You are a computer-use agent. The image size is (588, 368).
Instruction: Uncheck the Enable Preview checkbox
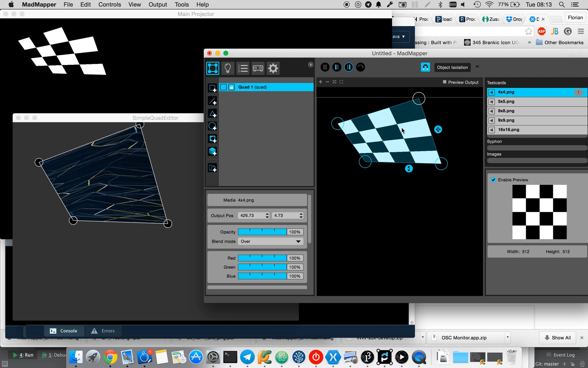pyautogui.click(x=493, y=180)
